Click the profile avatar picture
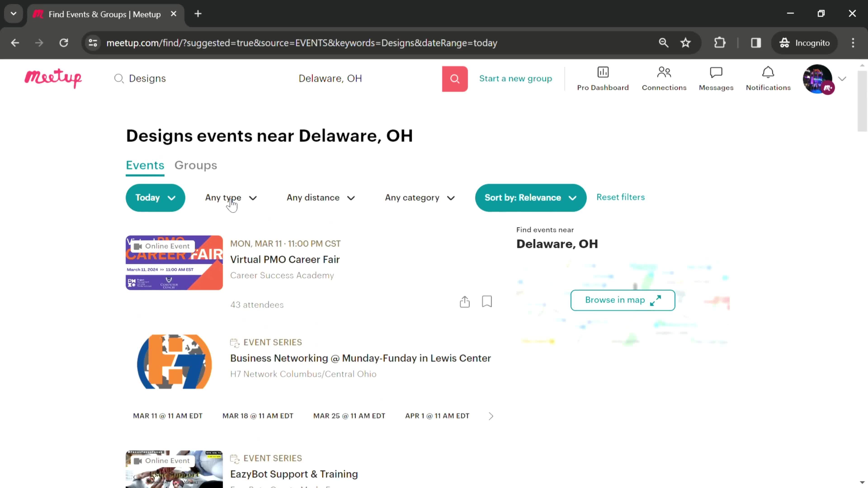 point(817,79)
